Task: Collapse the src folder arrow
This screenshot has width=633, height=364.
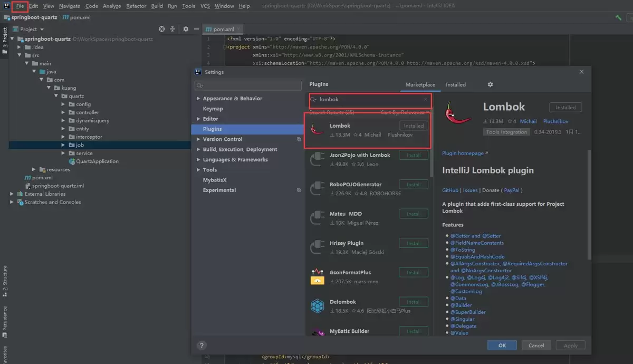Action: (x=20, y=55)
